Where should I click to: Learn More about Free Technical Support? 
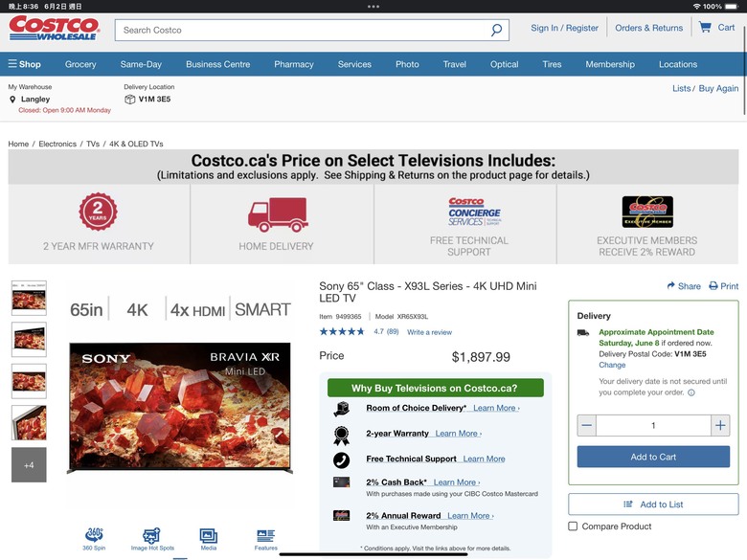tap(484, 459)
